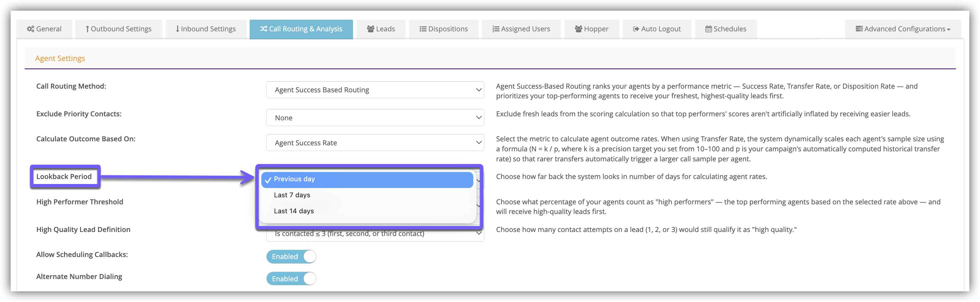Open the Hopper tab

tap(592, 29)
